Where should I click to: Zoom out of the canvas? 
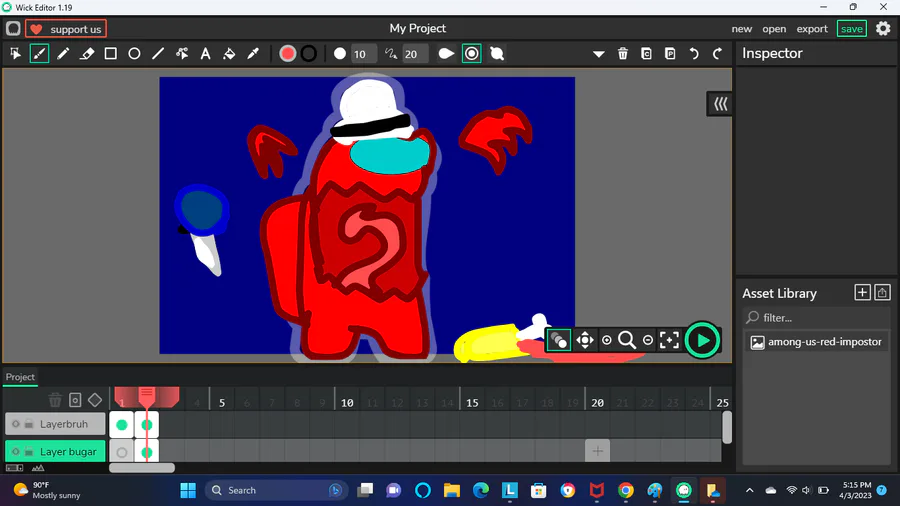click(x=647, y=340)
